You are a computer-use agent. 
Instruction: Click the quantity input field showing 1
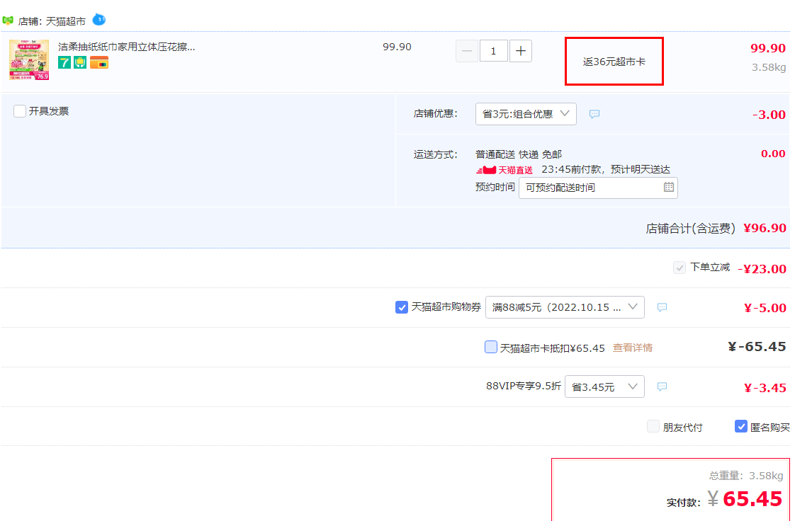tap(494, 51)
